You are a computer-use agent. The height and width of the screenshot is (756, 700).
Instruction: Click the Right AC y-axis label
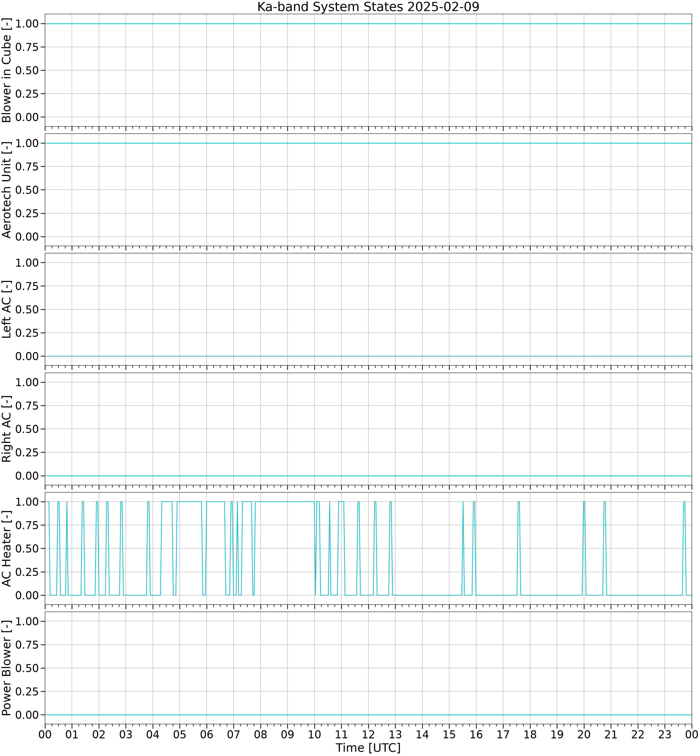(7, 429)
